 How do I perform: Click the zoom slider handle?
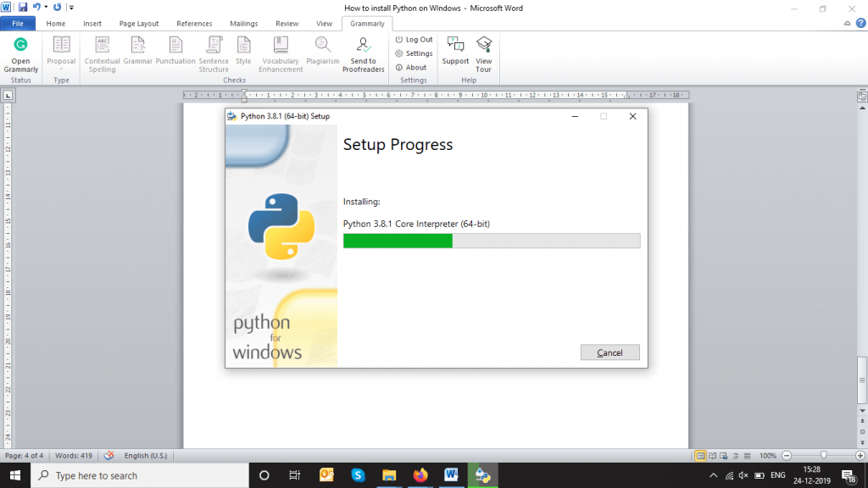824,455
